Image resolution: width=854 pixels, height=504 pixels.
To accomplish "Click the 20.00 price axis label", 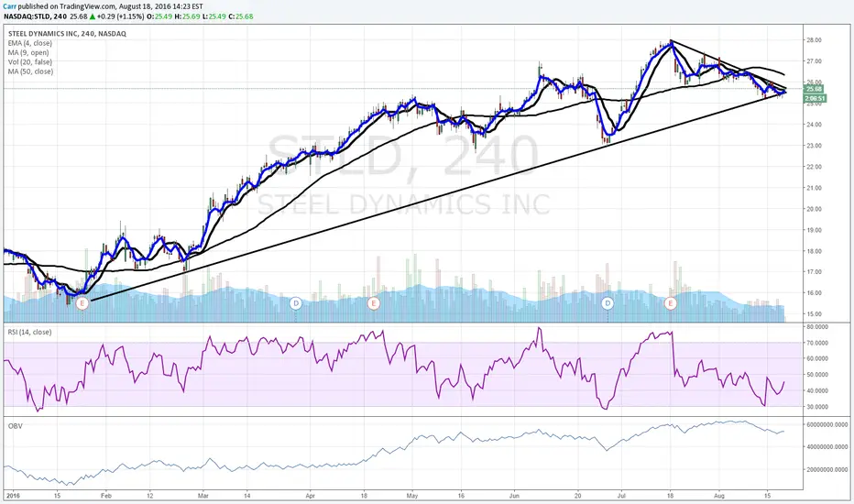I will [814, 209].
